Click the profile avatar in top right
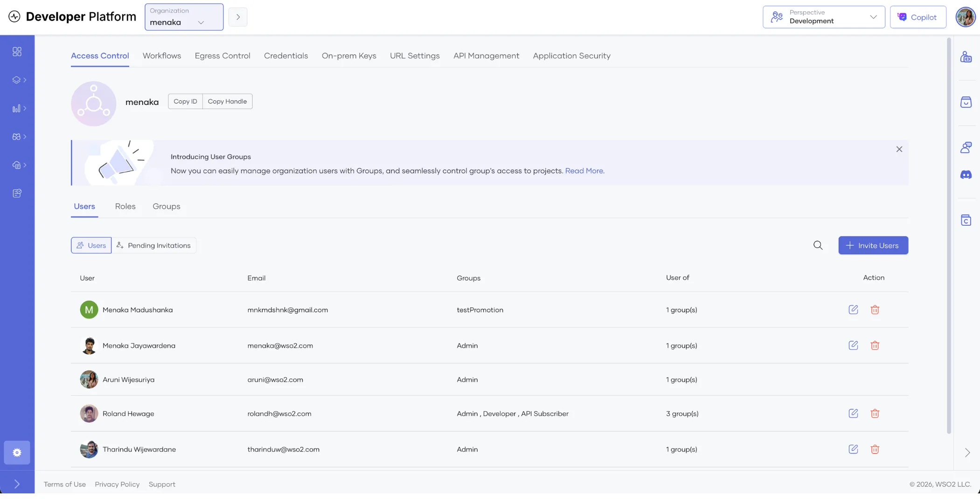 (x=965, y=17)
